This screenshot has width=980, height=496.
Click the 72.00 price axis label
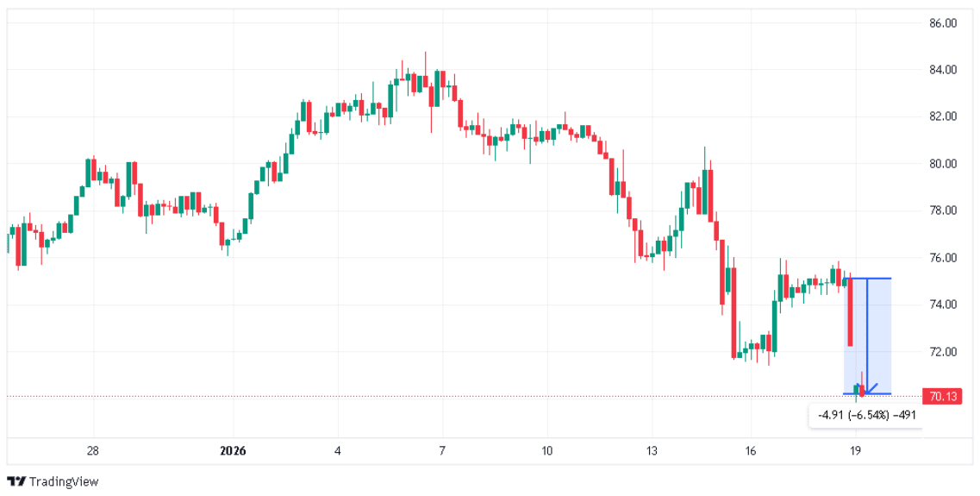[945, 352]
